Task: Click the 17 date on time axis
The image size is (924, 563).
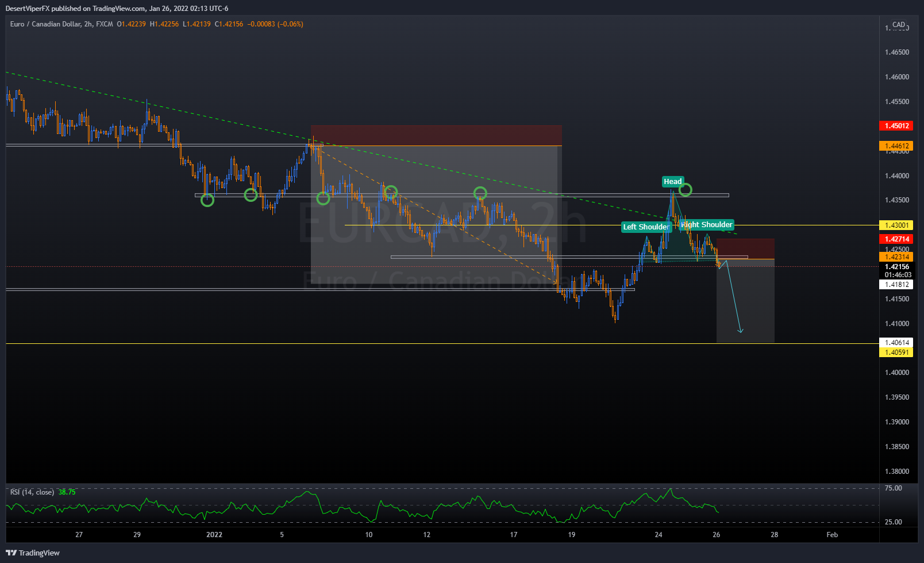Action: [514, 535]
